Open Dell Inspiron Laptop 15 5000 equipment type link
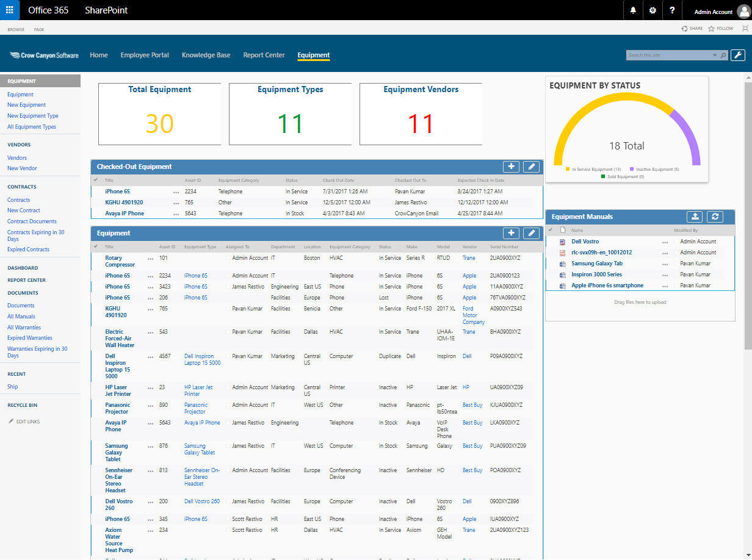The height and width of the screenshot is (560, 752). click(203, 359)
